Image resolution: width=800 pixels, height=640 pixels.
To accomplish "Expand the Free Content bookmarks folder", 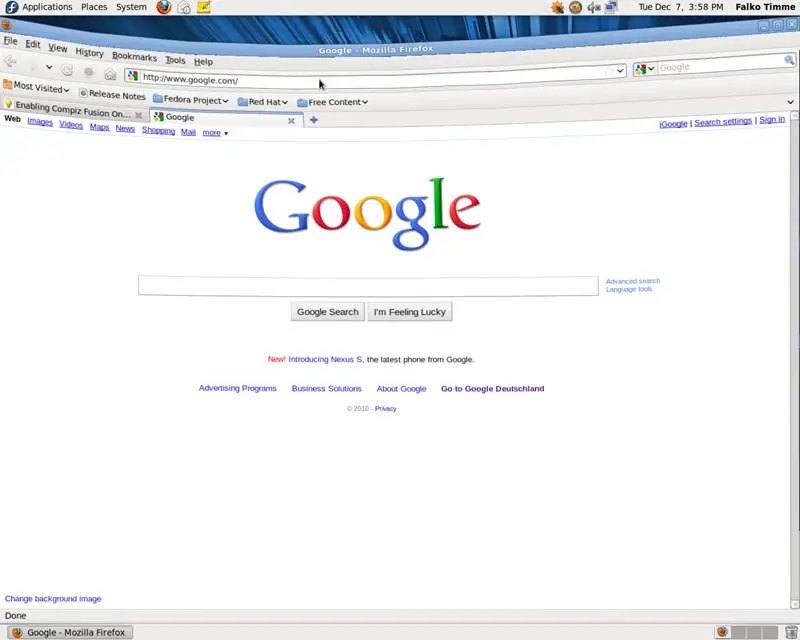I will click(x=333, y=102).
